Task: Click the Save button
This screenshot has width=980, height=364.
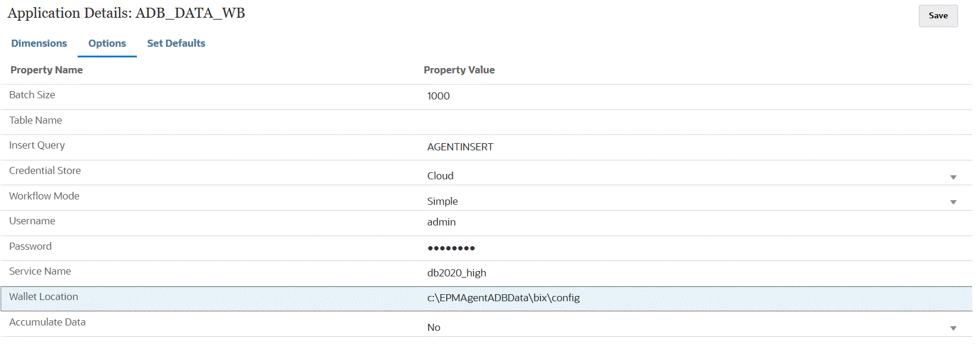Action: 938,15
